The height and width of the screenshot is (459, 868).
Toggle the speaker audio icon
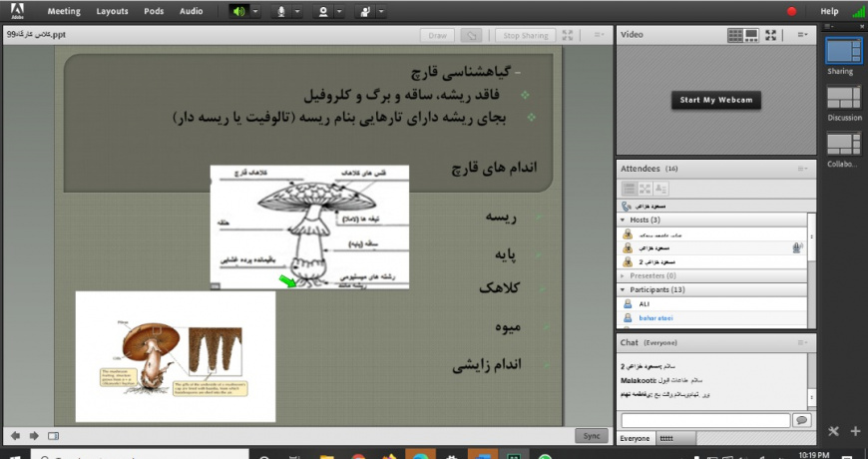239,11
